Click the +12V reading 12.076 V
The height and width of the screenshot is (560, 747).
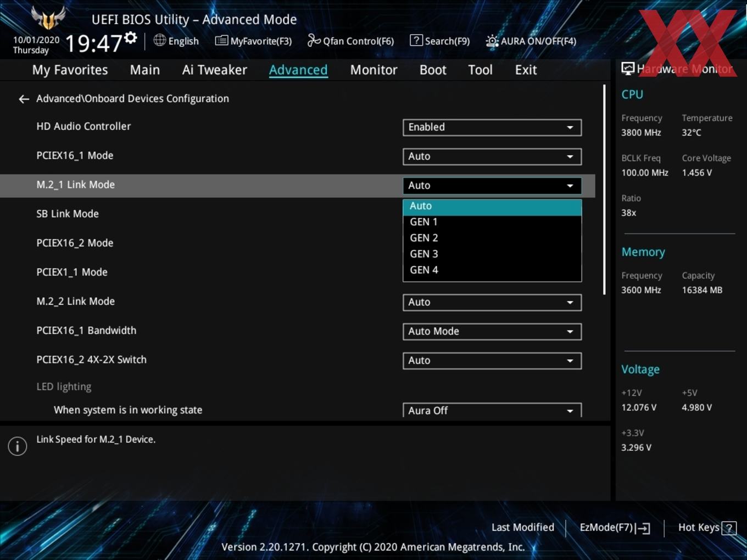click(x=639, y=408)
